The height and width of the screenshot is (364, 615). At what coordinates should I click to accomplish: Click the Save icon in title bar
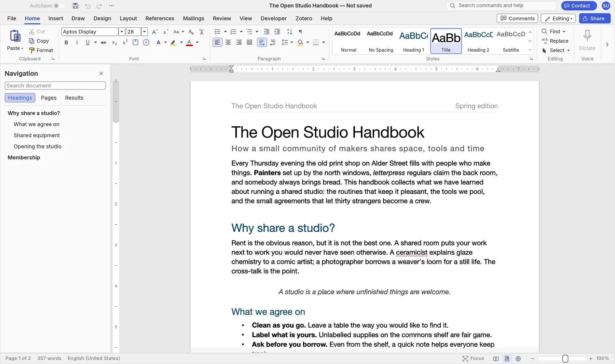(x=76, y=6)
